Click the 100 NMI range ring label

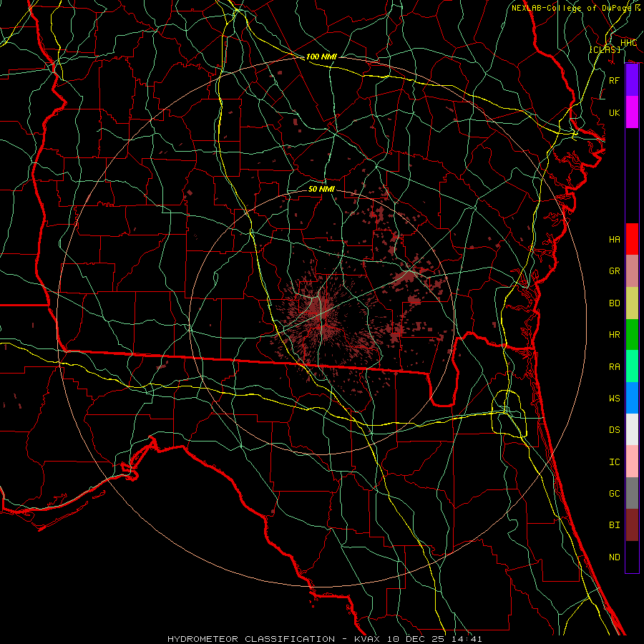pyautogui.click(x=321, y=57)
